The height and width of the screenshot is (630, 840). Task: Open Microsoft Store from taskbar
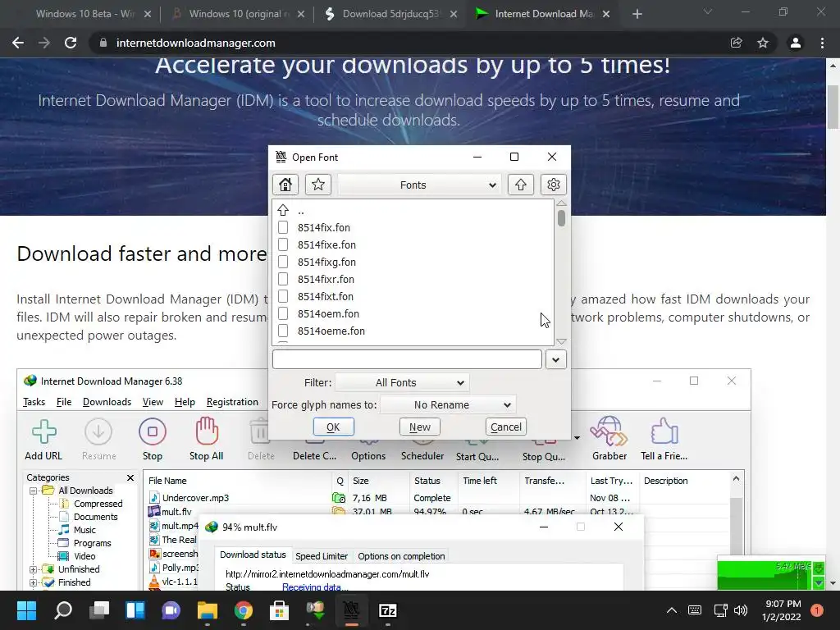click(x=279, y=610)
